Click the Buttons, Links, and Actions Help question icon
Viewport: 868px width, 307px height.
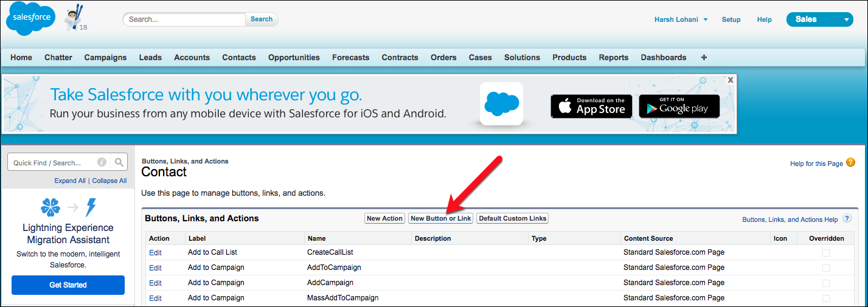click(x=847, y=219)
